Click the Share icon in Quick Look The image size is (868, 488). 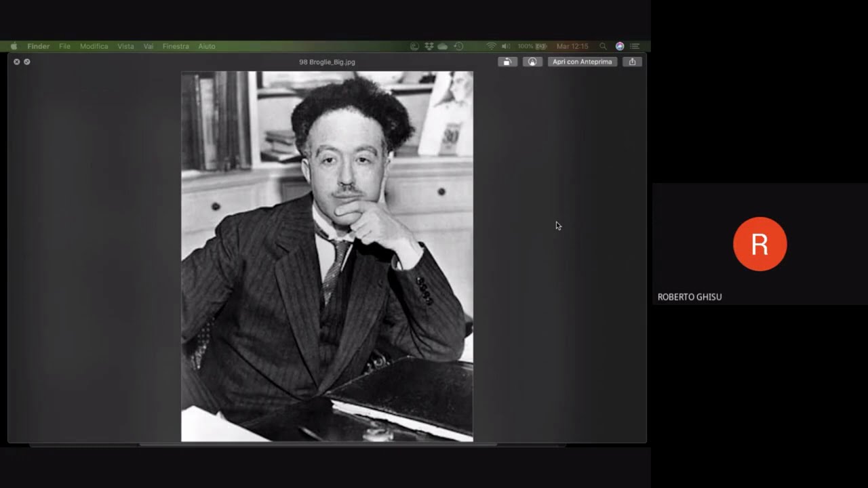[632, 62]
